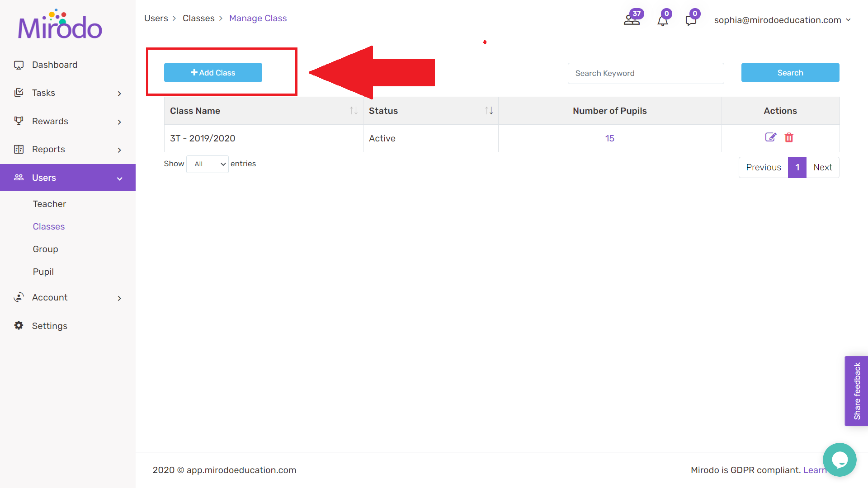Open the notifications bell icon
868x488 pixels.
pyautogui.click(x=663, y=20)
